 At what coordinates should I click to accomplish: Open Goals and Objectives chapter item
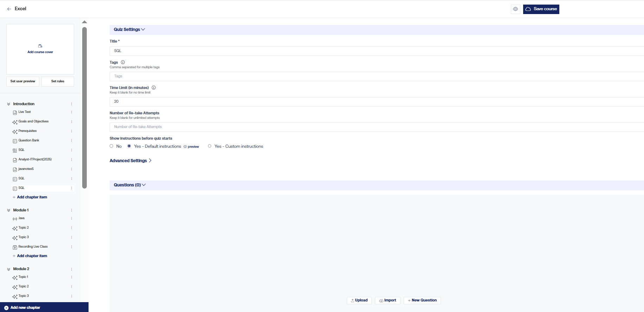(33, 121)
